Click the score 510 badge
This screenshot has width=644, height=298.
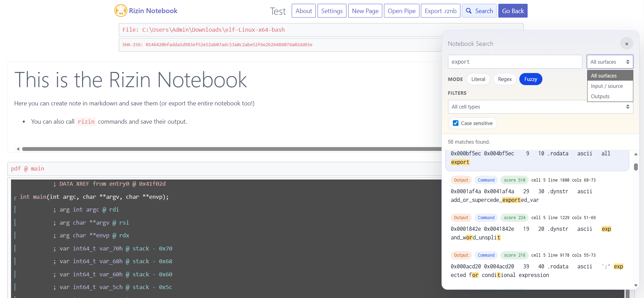pyautogui.click(x=515, y=180)
